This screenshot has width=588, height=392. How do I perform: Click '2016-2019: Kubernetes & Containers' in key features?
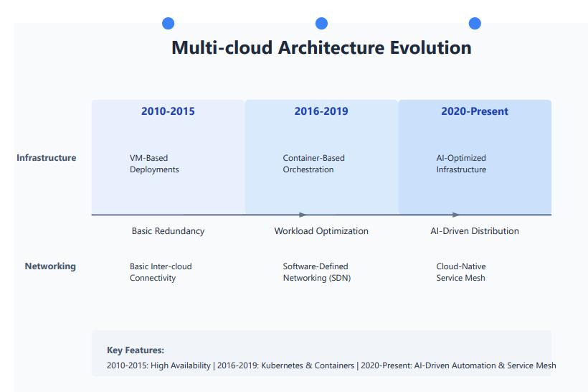point(285,365)
